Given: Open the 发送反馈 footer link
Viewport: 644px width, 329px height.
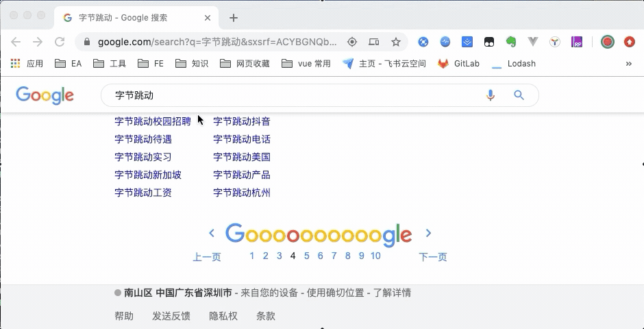Looking at the screenshot, I should [x=171, y=316].
